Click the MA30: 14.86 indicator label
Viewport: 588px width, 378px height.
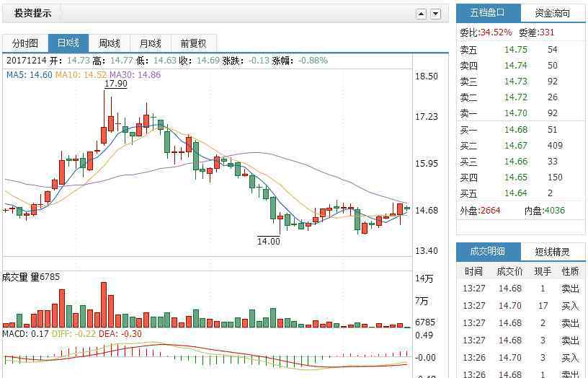pyautogui.click(x=135, y=75)
